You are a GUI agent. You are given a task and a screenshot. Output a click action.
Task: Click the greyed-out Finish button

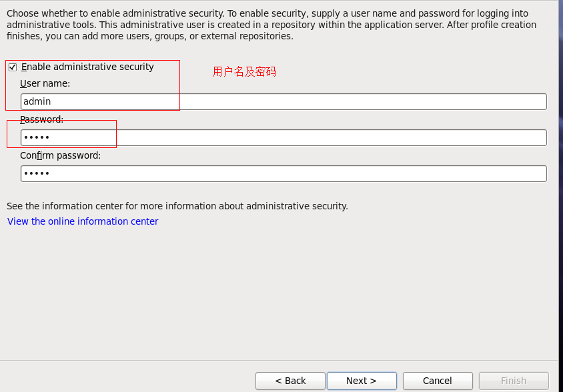[x=514, y=381]
